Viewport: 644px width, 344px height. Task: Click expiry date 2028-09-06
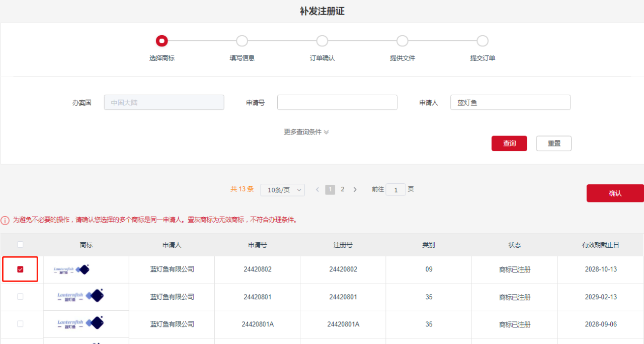pyautogui.click(x=601, y=324)
